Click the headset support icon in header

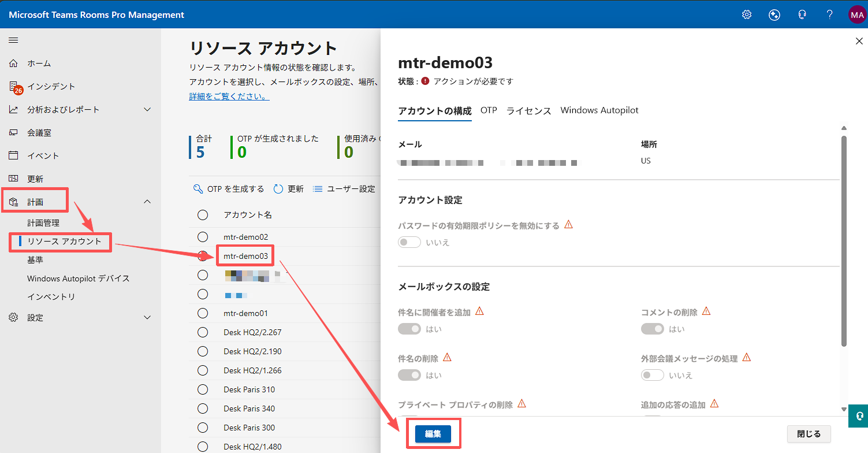click(802, 15)
